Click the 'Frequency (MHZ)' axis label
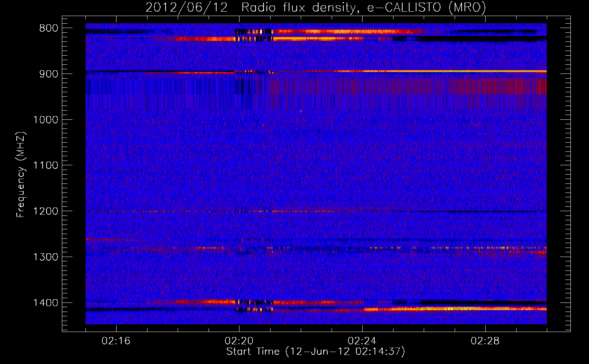 21,174
